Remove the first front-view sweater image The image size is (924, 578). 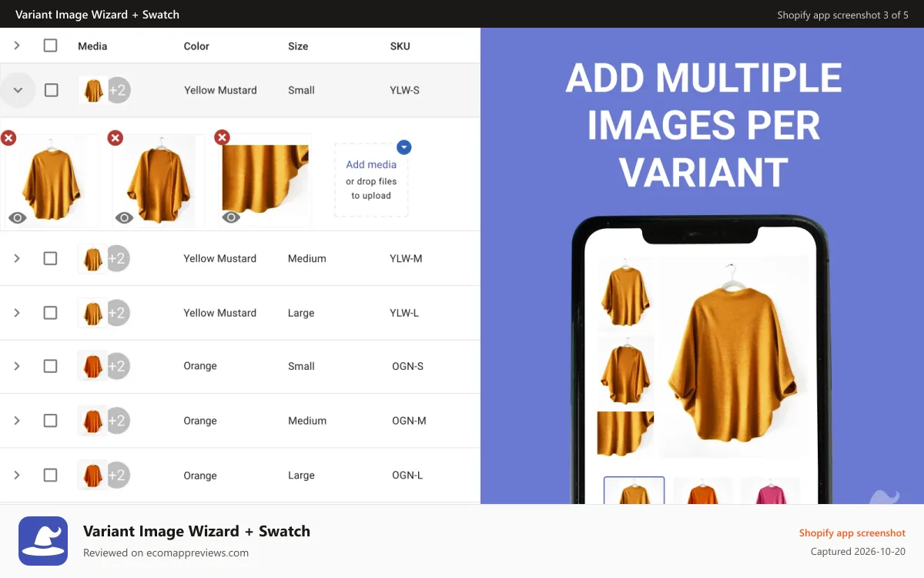pyautogui.click(x=8, y=138)
